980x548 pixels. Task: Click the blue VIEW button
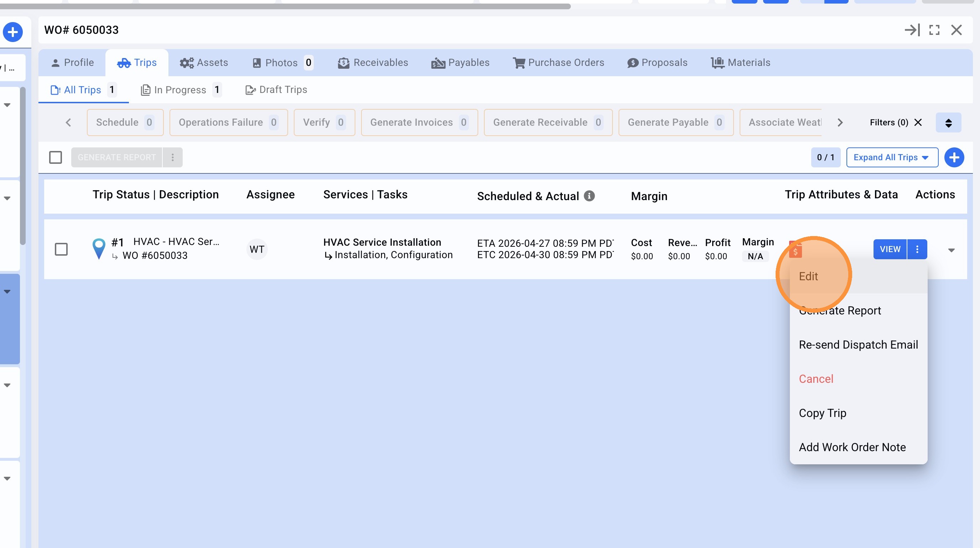(890, 250)
